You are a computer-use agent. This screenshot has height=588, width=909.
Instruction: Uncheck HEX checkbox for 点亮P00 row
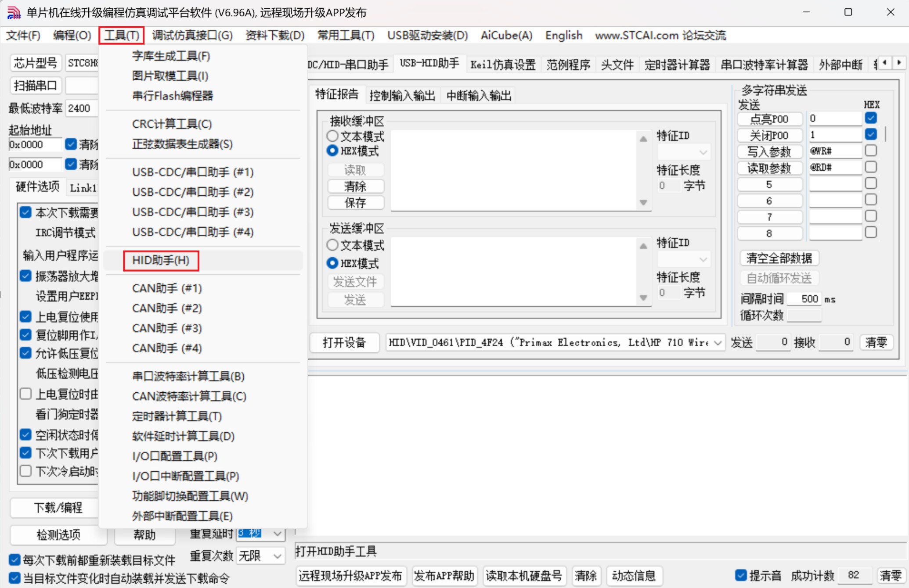coord(871,118)
